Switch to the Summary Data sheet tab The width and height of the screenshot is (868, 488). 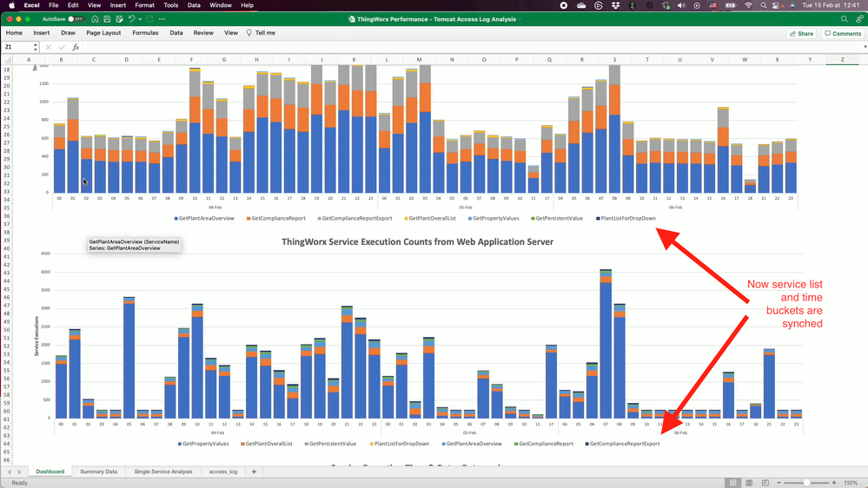click(x=98, y=472)
